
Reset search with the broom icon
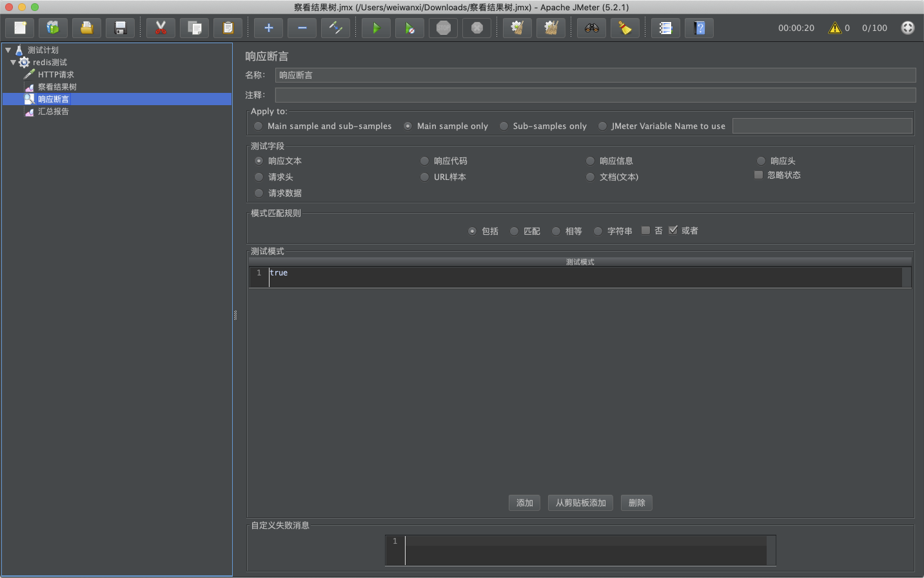click(x=625, y=28)
